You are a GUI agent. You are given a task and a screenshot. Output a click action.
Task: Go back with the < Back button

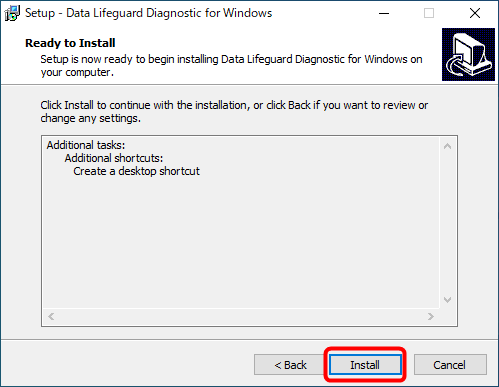click(x=290, y=365)
